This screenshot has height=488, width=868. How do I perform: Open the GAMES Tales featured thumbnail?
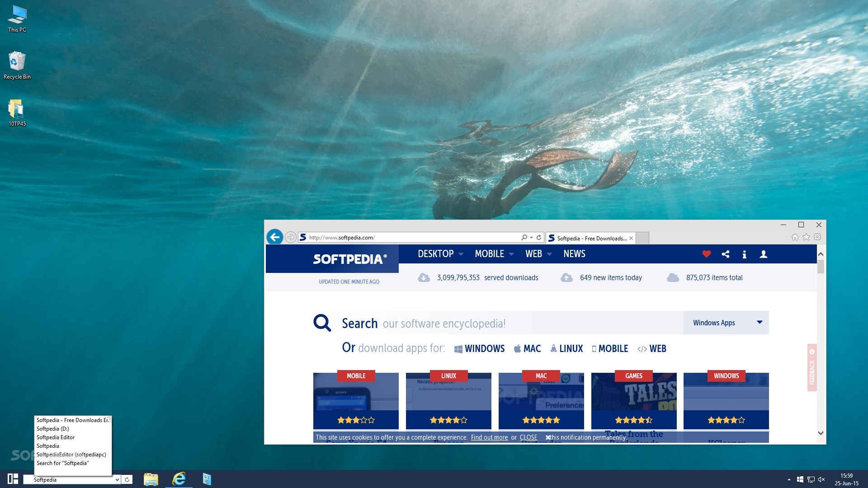[634, 400]
